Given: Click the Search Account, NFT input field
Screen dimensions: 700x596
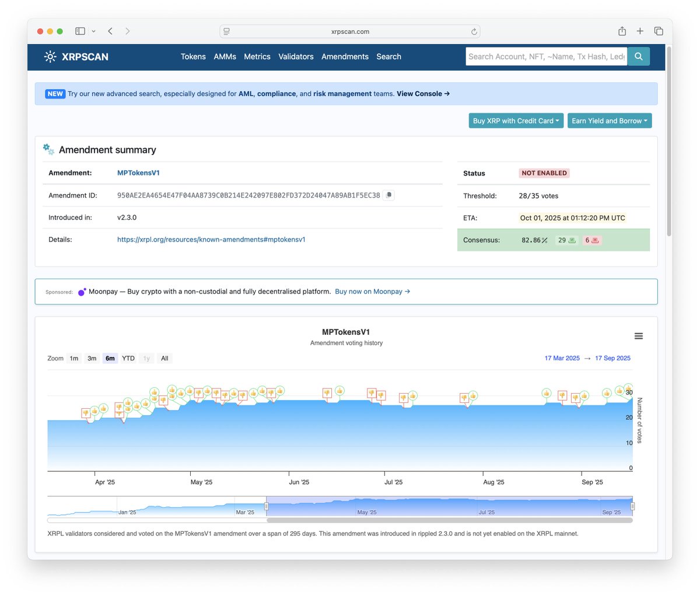Looking at the screenshot, I should [x=546, y=57].
